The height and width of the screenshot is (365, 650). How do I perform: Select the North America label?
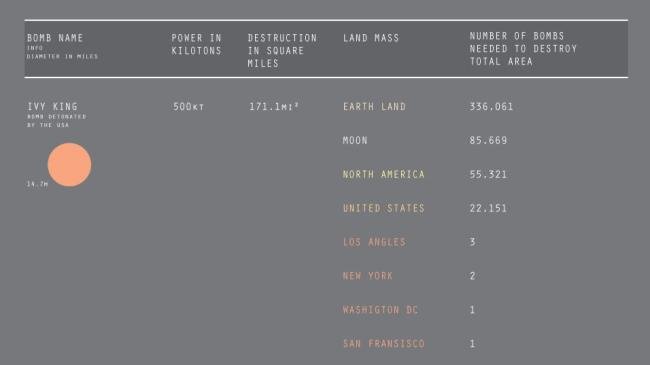pos(384,175)
